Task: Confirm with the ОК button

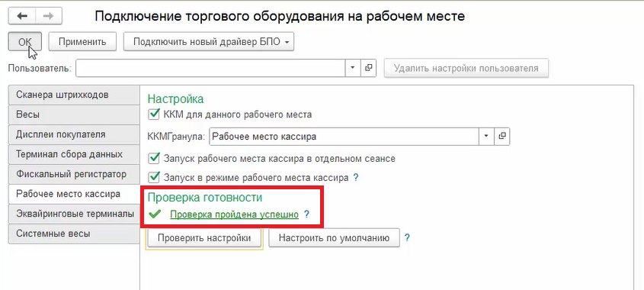Action: point(24,41)
